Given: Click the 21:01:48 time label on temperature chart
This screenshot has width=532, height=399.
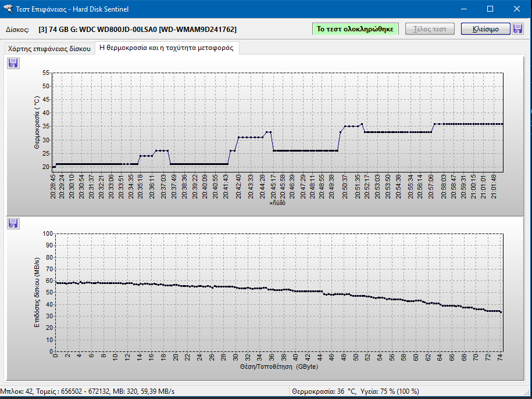Looking at the screenshot, I should click(x=494, y=186).
